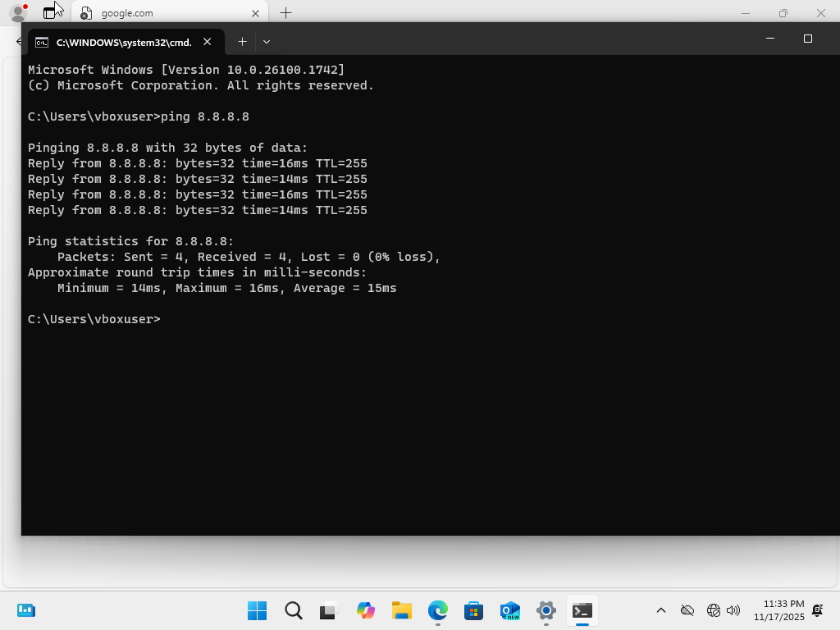Image resolution: width=840 pixels, height=630 pixels.
Task: Show hidden system tray icons
Action: pyautogui.click(x=661, y=610)
